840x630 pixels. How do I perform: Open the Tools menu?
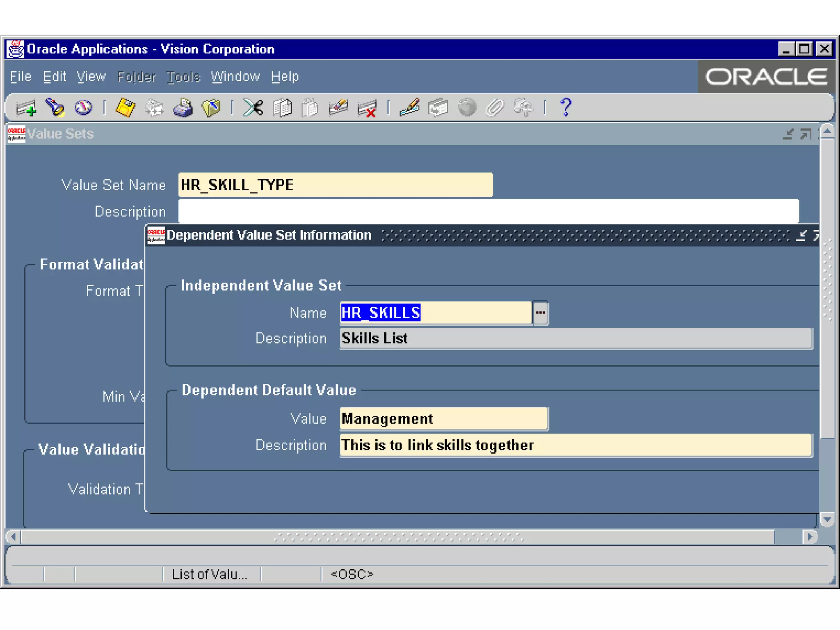(183, 77)
